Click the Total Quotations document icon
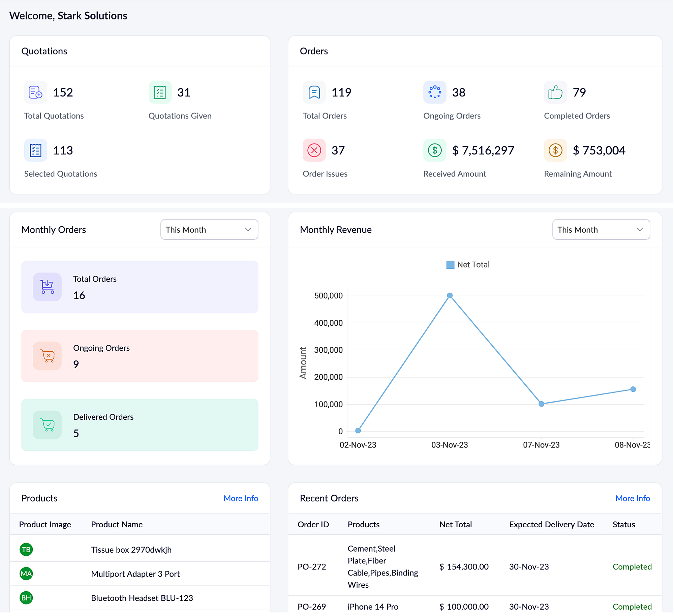Screen dimensions: 674x616 click(x=35, y=92)
